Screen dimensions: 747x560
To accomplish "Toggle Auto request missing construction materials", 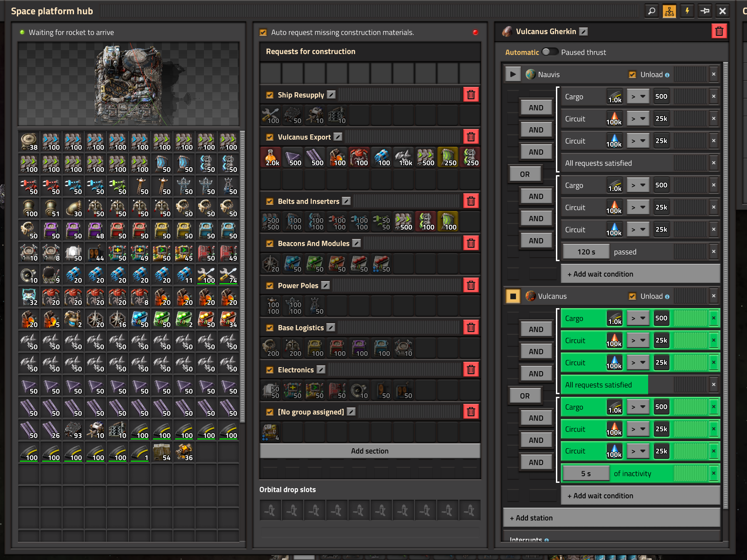I will click(263, 32).
